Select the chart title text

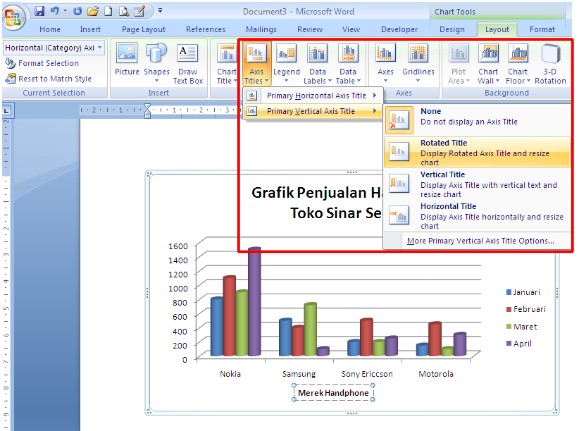point(316,202)
